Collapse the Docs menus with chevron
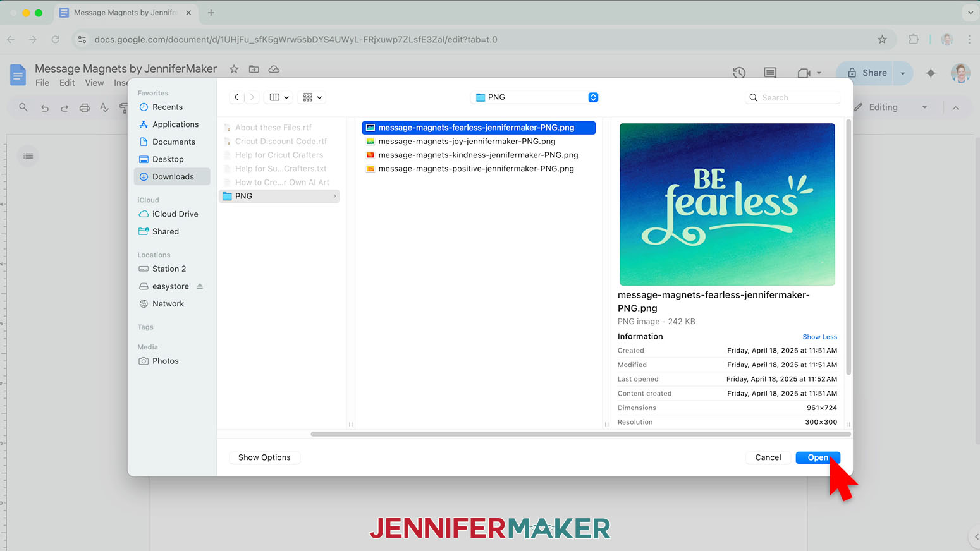Viewport: 980px width, 551px height. pyautogui.click(x=955, y=107)
